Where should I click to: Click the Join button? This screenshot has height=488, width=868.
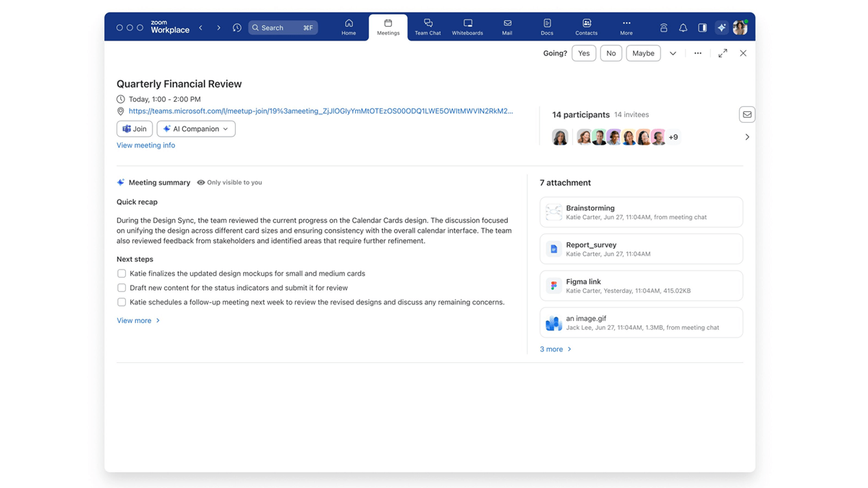pos(135,129)
